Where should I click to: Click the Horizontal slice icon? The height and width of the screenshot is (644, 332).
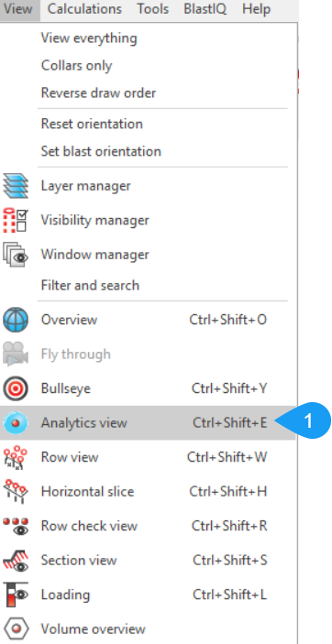16,492
